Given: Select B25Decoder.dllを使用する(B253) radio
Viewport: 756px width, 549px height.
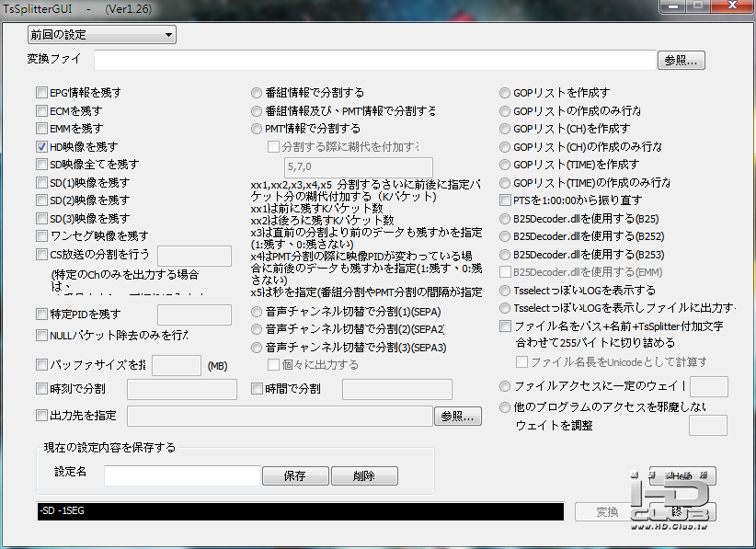Looking at the screenshot, I should click(505, 255).
